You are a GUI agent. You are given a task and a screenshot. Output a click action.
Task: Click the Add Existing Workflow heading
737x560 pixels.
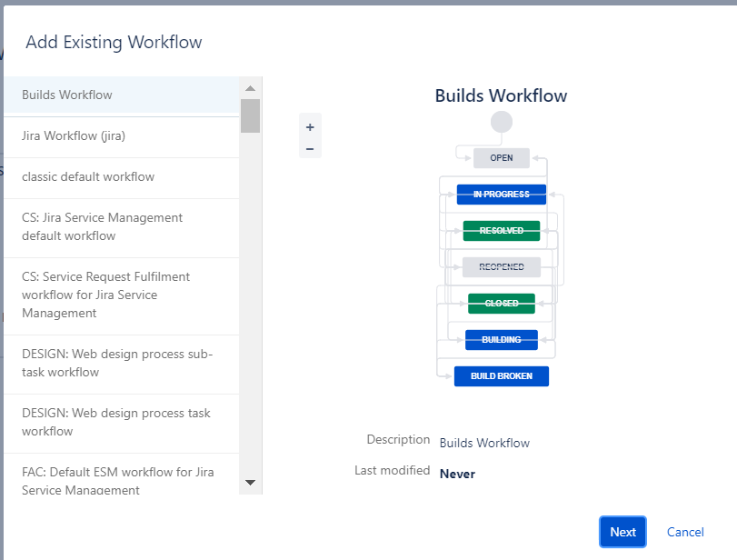(114, 43)
